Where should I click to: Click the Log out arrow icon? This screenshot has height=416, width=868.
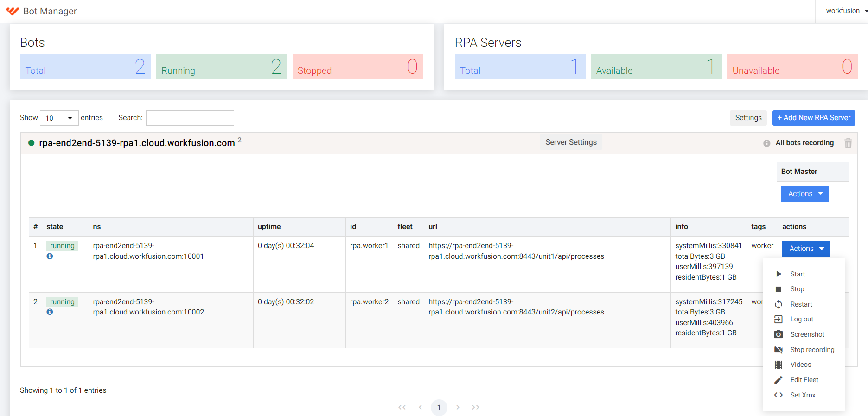[779, 319]
